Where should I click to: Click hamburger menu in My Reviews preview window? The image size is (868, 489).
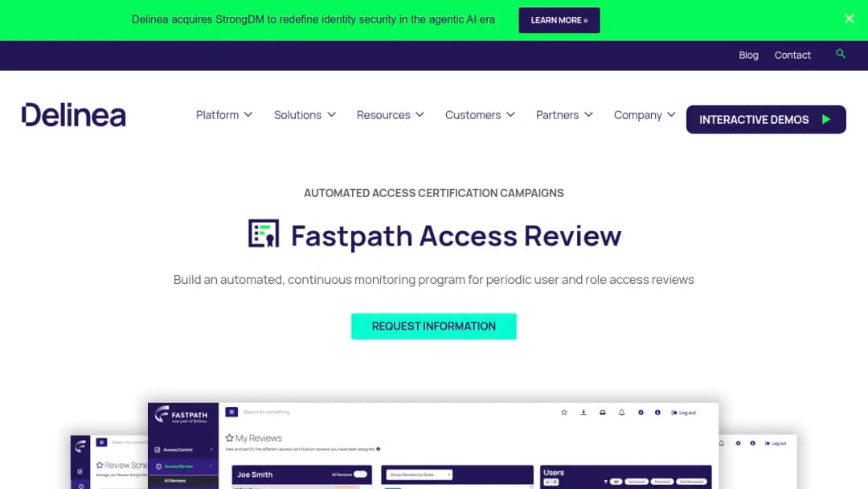[x=231, y=412]
